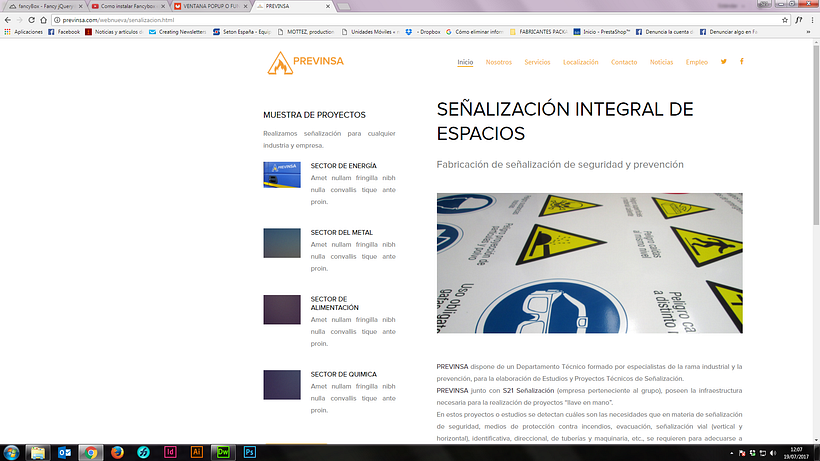820x461 pixels.
Task: Open the Creating Newsletters bookmark
Action: click(x=178, y=32)
